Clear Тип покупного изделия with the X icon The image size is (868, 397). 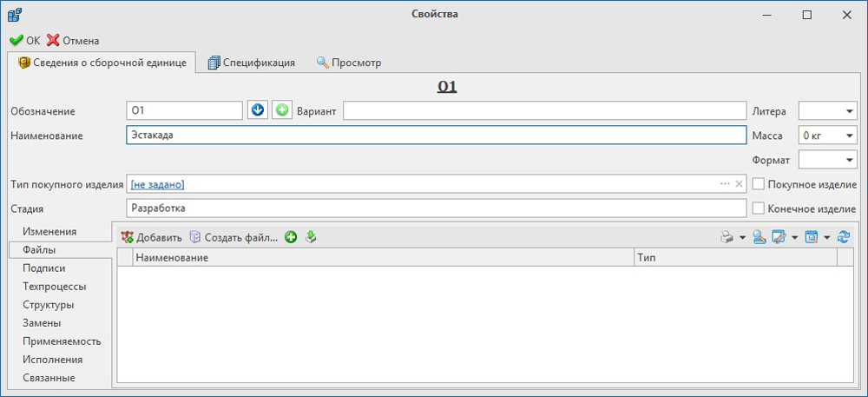[740, 184]
